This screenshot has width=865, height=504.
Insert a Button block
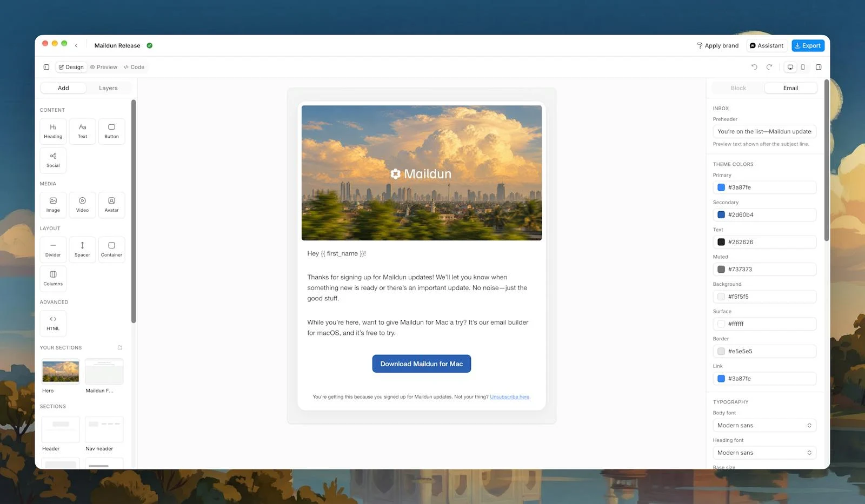[111, 131]
